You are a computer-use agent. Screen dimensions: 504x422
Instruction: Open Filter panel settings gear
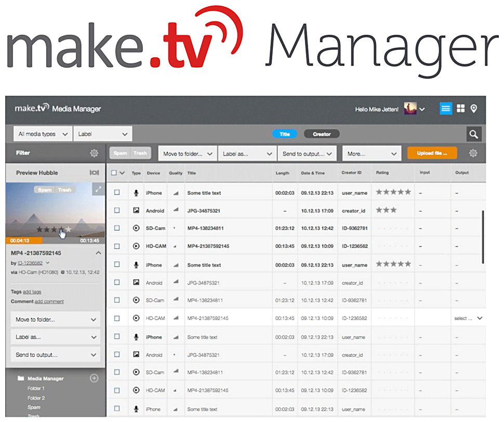click(94, 153)
